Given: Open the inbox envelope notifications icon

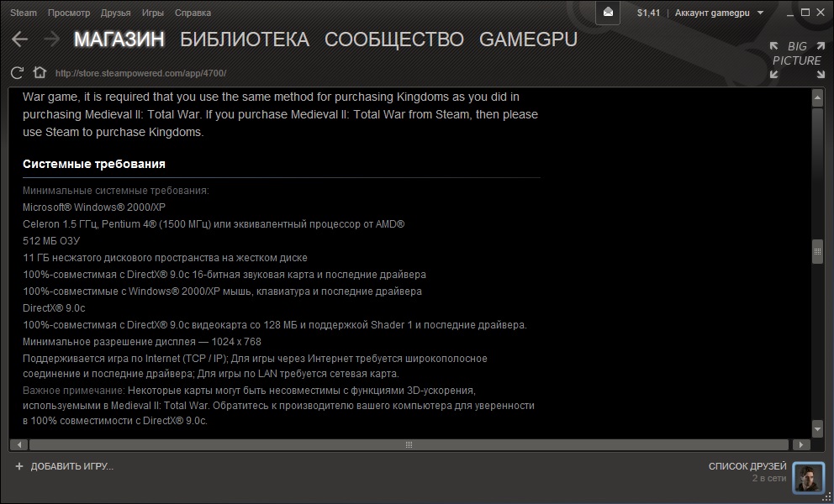Looking at the screenshot, I should (608, 13).
